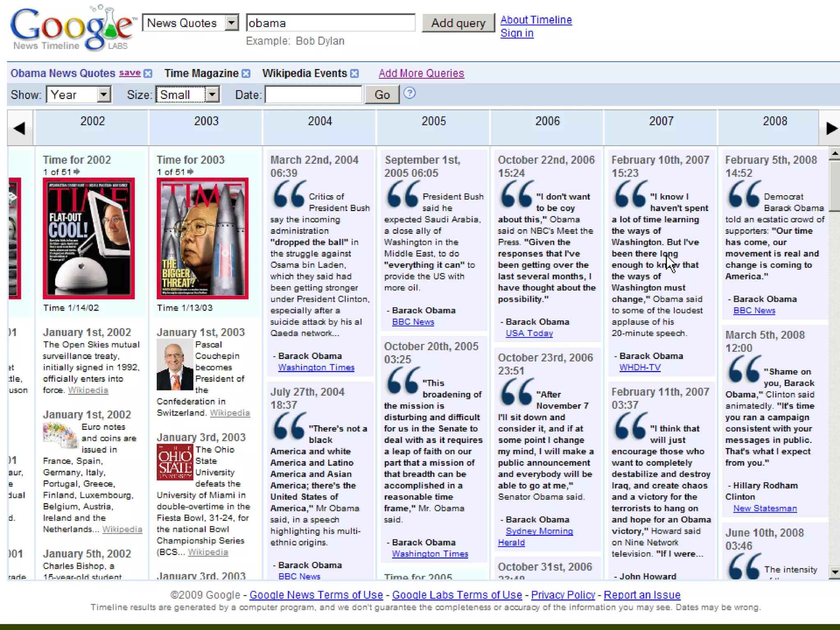Click the blue date help icon
The width and height of the screenshot is (840, 630).
click(x=409, y=94)
